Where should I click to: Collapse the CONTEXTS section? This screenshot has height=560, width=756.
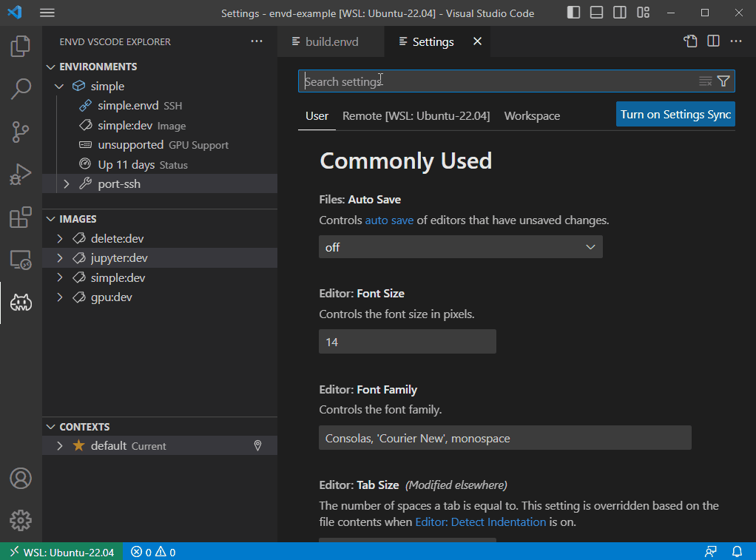click(50, 427)
